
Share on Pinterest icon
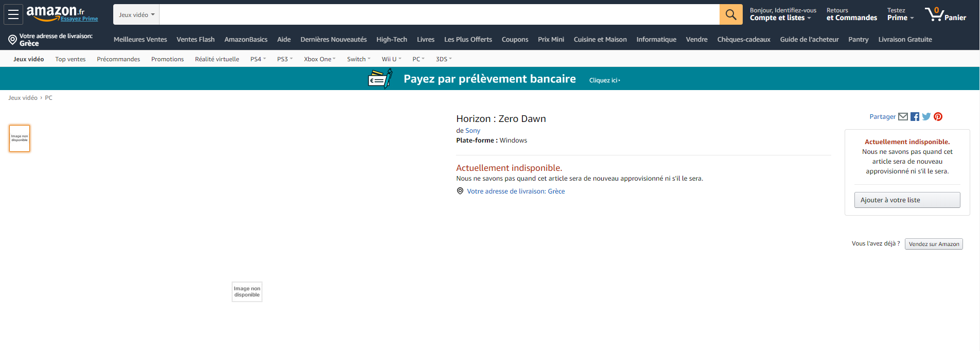click(938, 117)
